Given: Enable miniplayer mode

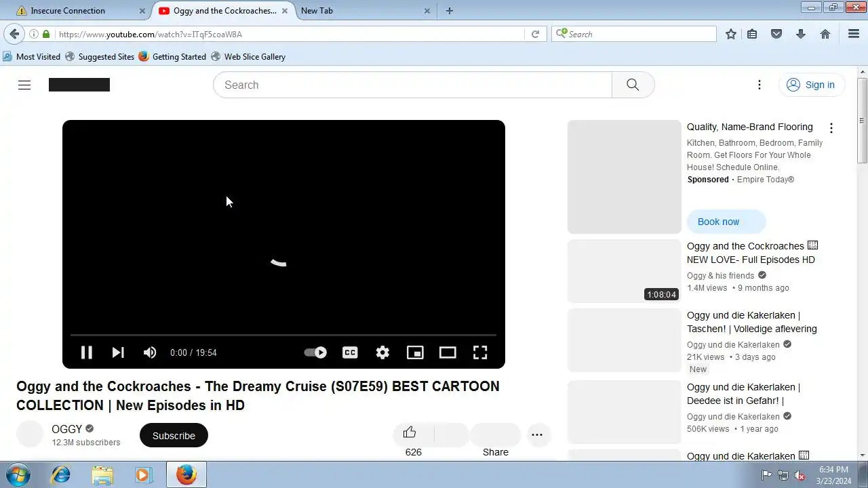Looking at the screenshot, I should tap(415, 352).
